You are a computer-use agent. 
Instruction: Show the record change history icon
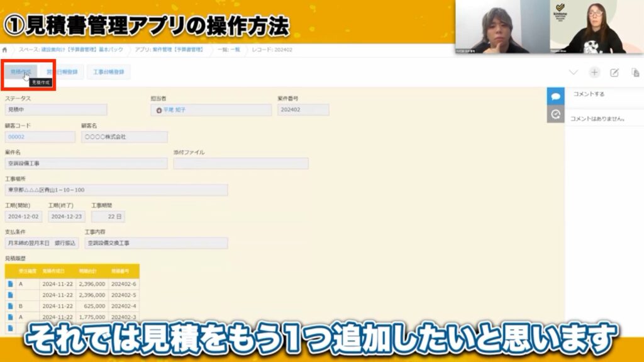[x=555, y=114]
